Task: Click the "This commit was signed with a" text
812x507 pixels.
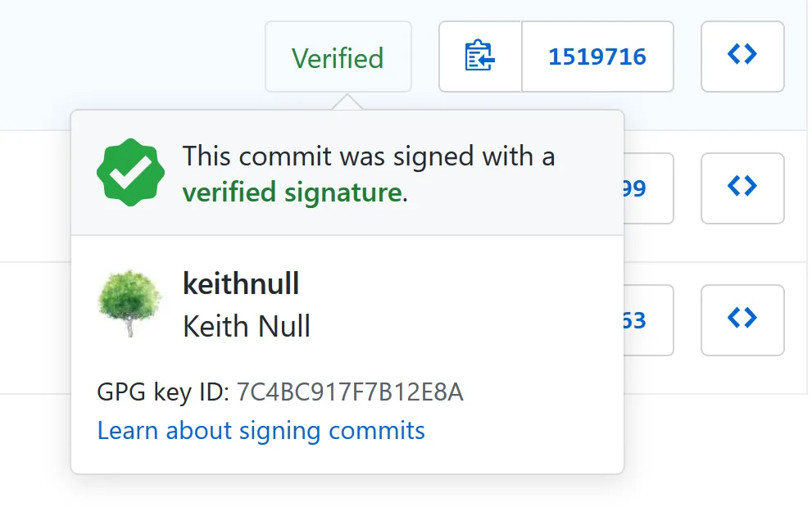Action: [x=369, y=156]
